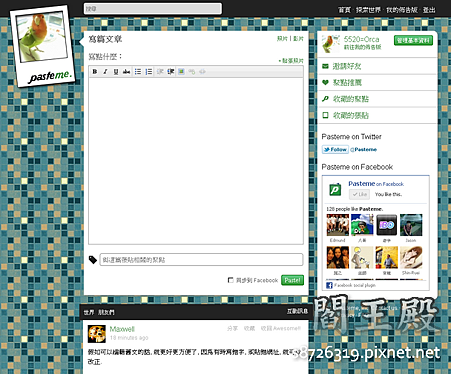The image size is (451, 374).
Task: Click the green manage profile button
Action: 413,40
